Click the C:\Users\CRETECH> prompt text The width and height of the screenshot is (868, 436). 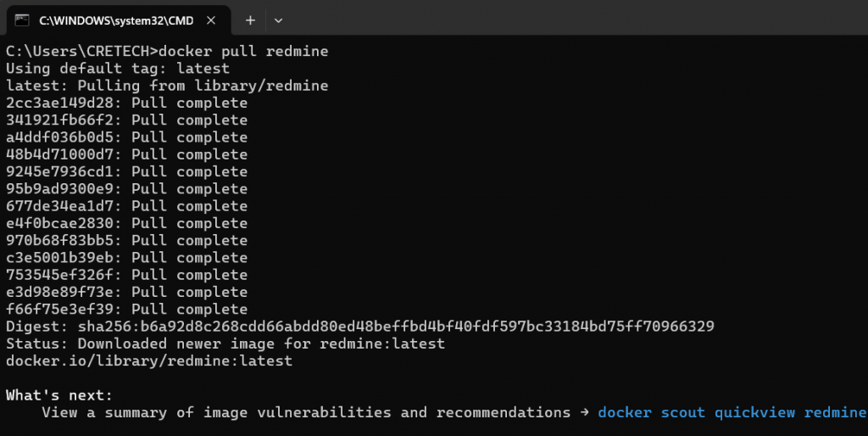click(x=81, y=52)
